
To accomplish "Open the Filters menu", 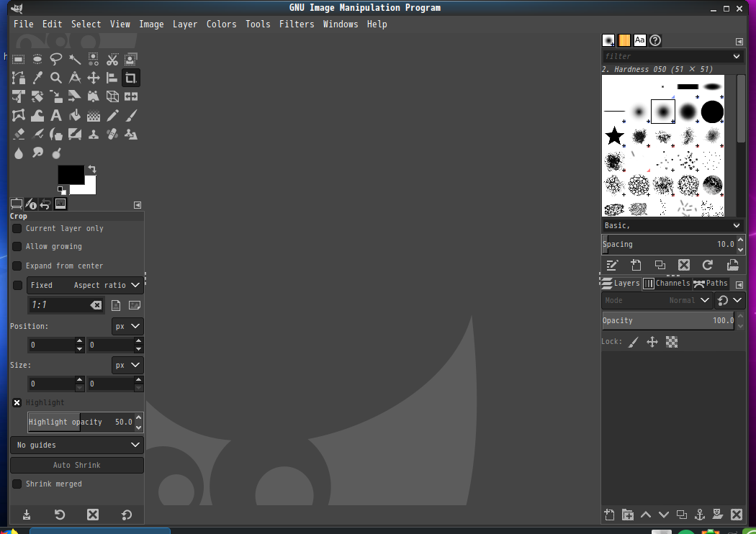I will pyautogui.click(x=297, y=24).
